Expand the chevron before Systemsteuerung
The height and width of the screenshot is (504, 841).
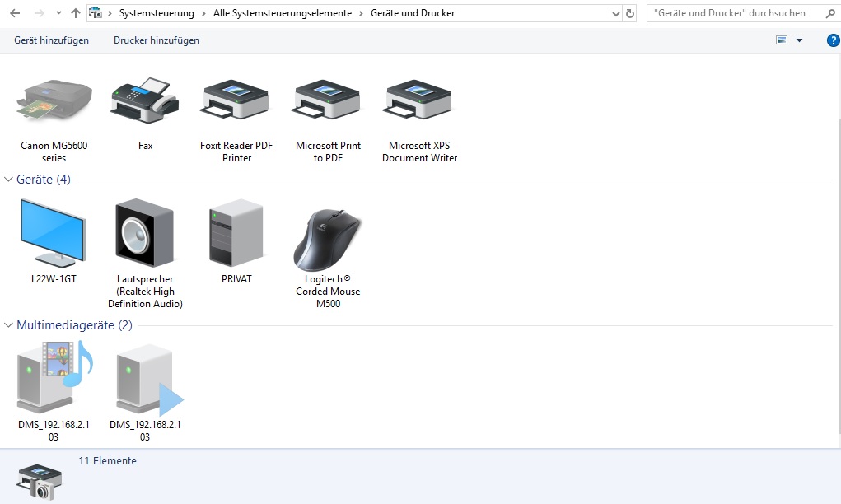(x=110, y=13)
